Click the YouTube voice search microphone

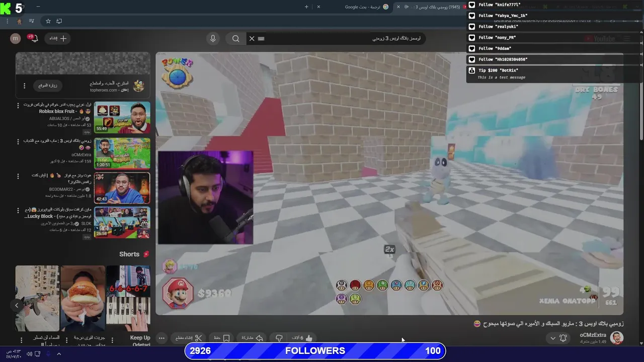click(x=213, y=38)
